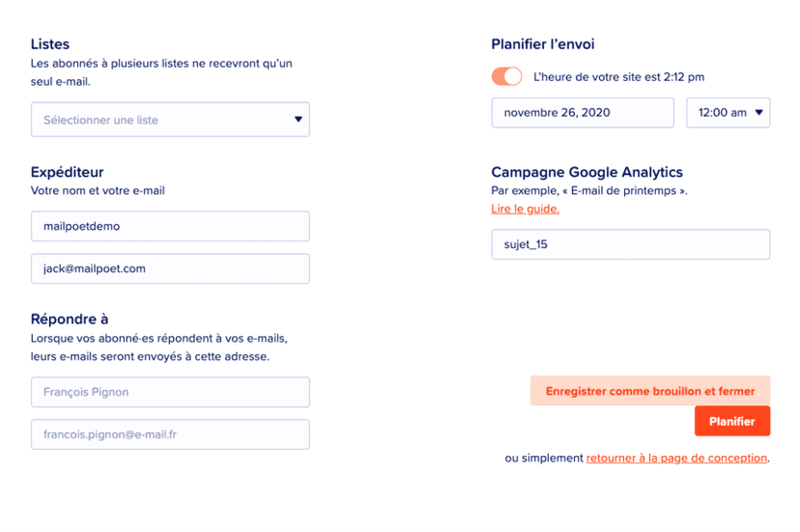Click the "Répondre à" section heading
The image size is (800, 532).
click(x=70, y=319)
